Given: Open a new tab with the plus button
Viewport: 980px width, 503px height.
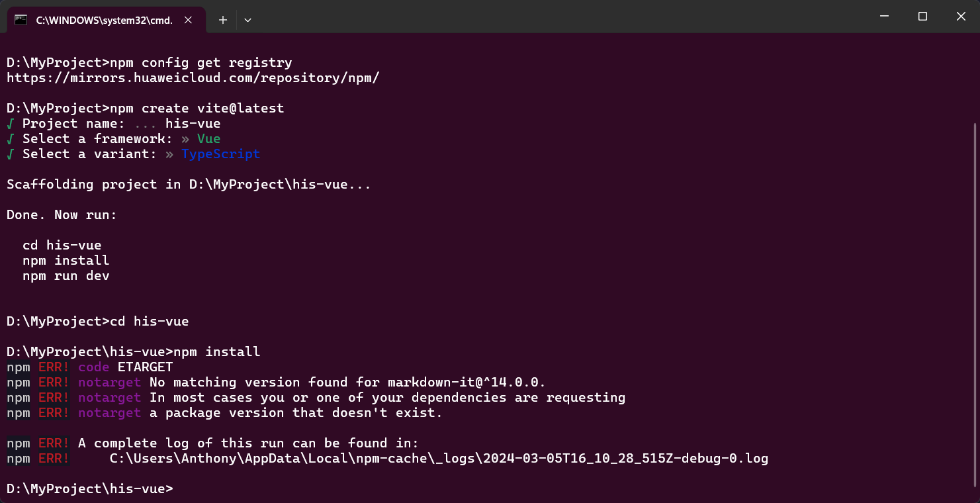Looking at the screenshot, I should [223, 20].
